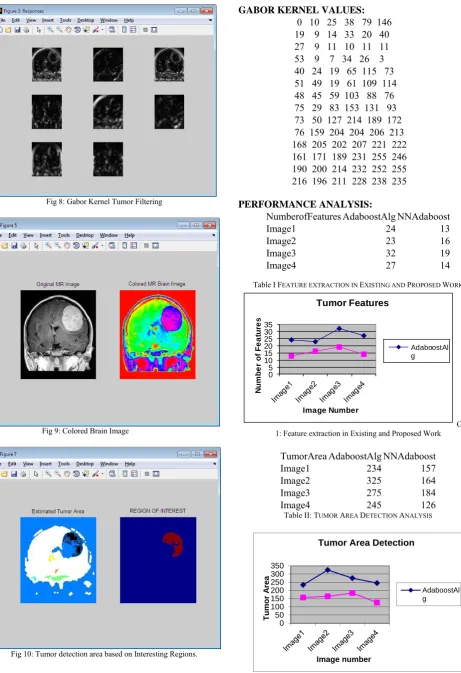This screenshot has height=673, width=461.
Task: Rotate 3D tool in Figure 3 toolbar
Action: click(77, 30)
